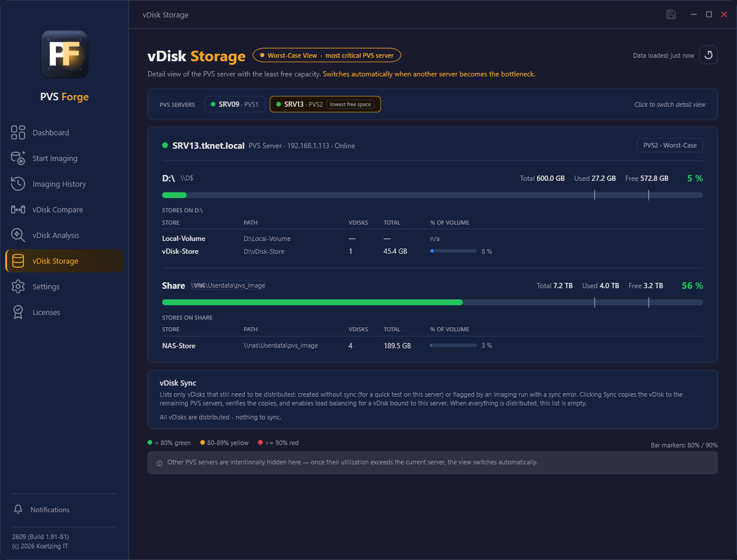Select the NAS-Store row name

click(178, 346)
